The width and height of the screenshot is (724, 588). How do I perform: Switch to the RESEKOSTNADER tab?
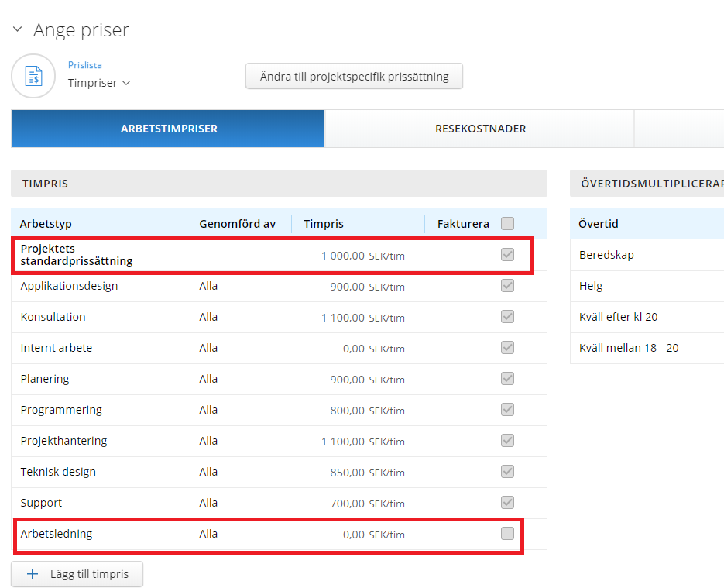point(480,129)
